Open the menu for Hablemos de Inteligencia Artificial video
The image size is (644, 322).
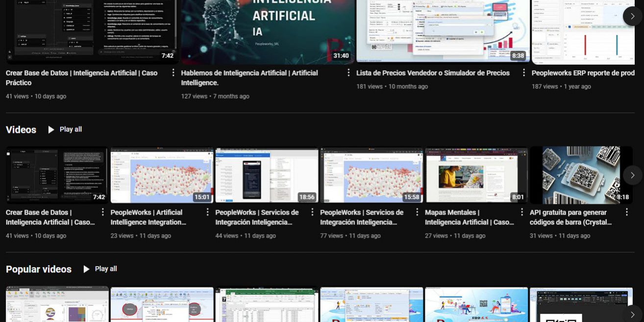[x=348, y=73]
